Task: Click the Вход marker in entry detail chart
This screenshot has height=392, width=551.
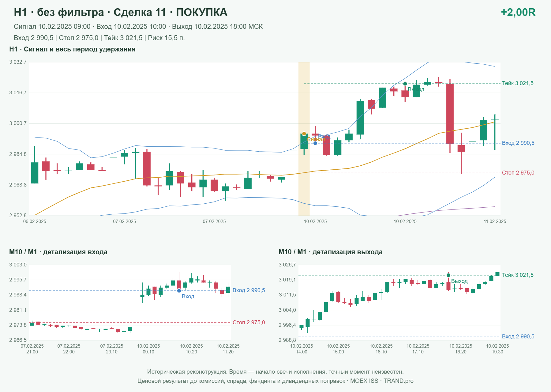Action: [179, 291]
